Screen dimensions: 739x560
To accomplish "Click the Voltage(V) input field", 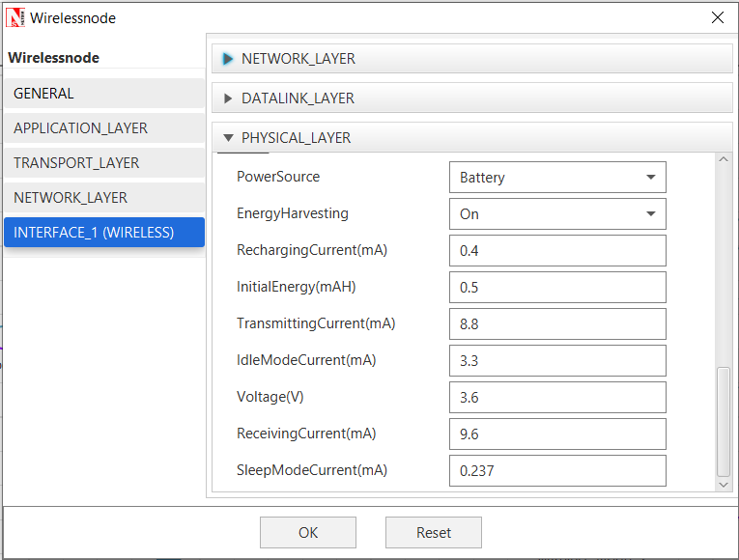I will (x=556, y=398).
